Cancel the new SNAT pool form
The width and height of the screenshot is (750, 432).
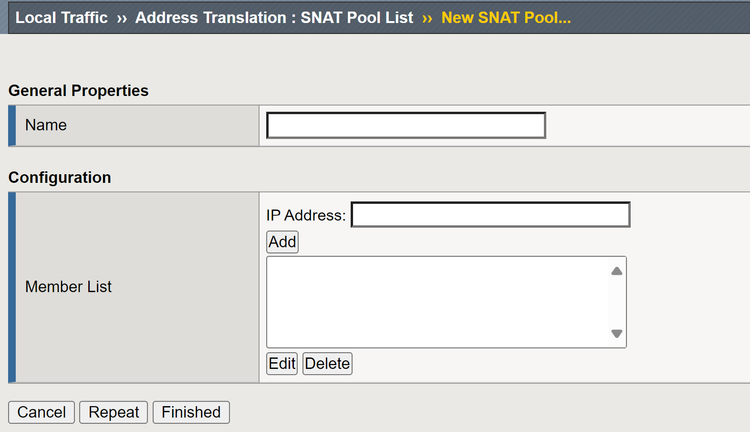pos(41,412)
